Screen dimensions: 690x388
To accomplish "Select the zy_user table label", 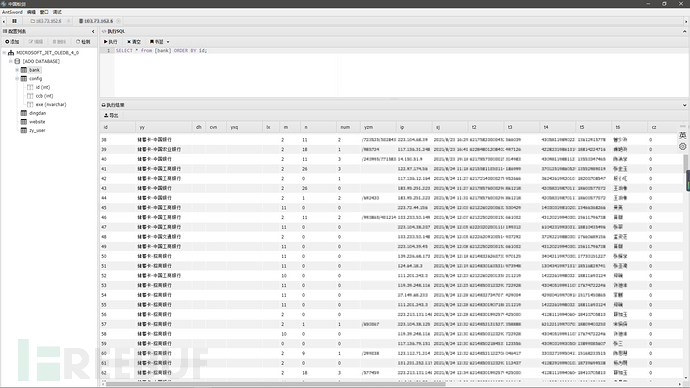I will [x=37, y=130].
